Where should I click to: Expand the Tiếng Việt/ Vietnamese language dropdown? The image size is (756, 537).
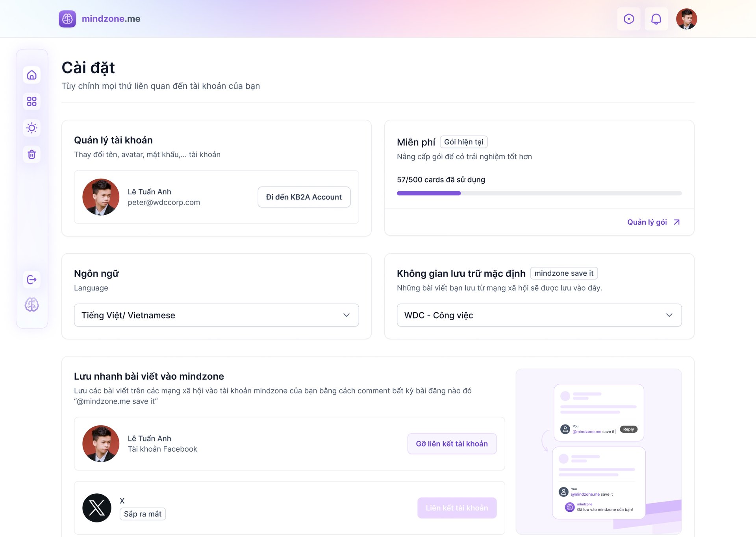[217, 315]
